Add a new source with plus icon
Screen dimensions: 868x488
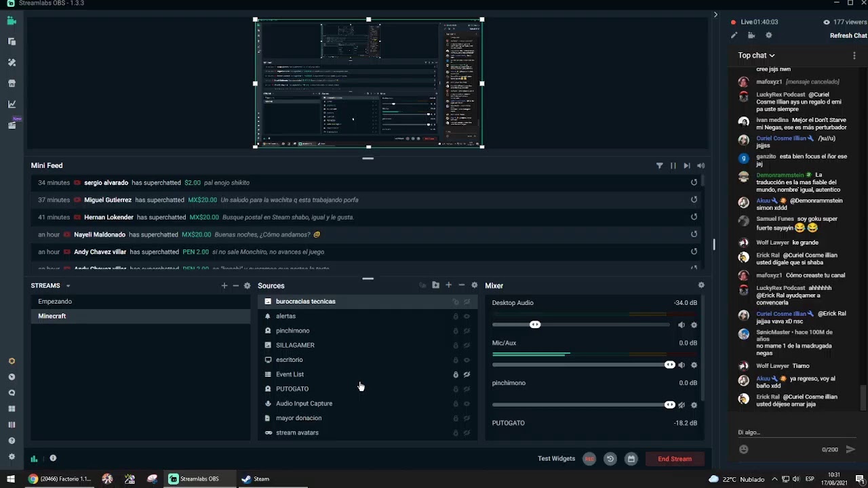448,285
